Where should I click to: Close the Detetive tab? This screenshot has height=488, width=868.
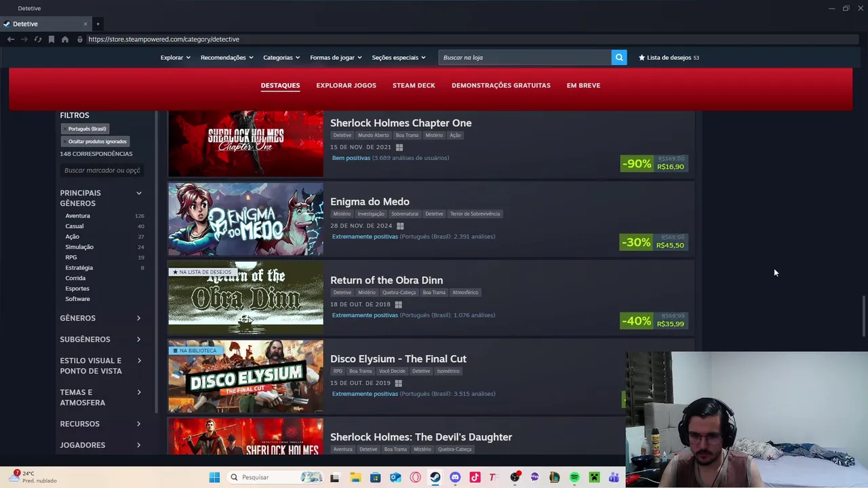[85, 24]
